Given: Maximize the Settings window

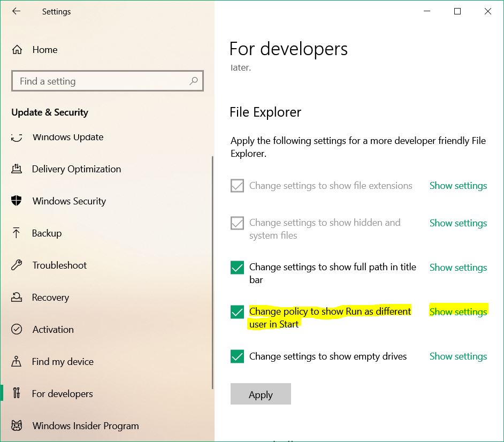Looking at the screenshot, I should [x=457, y=11].
